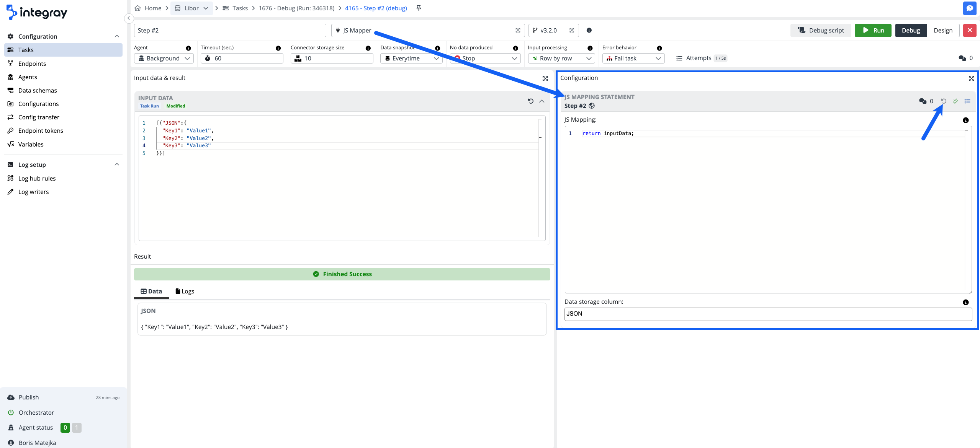
Task: Expand the Input data & result panel
Action: tap(545, 78)
